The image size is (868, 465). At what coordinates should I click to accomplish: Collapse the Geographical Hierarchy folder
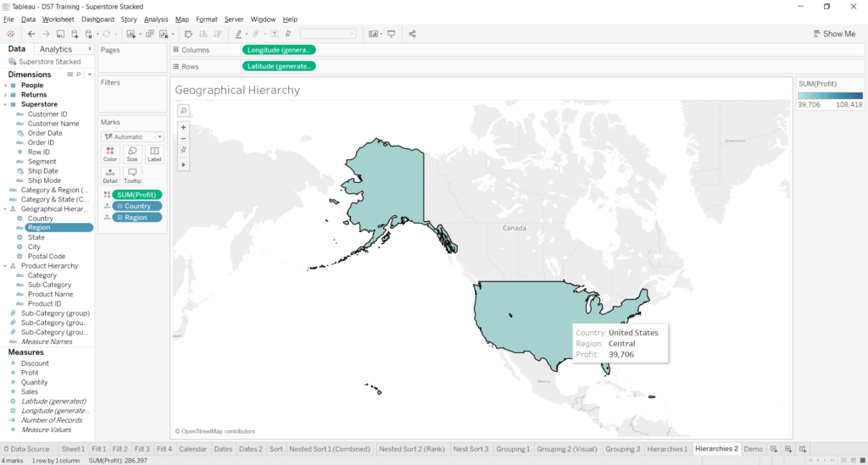click(6, 209)
